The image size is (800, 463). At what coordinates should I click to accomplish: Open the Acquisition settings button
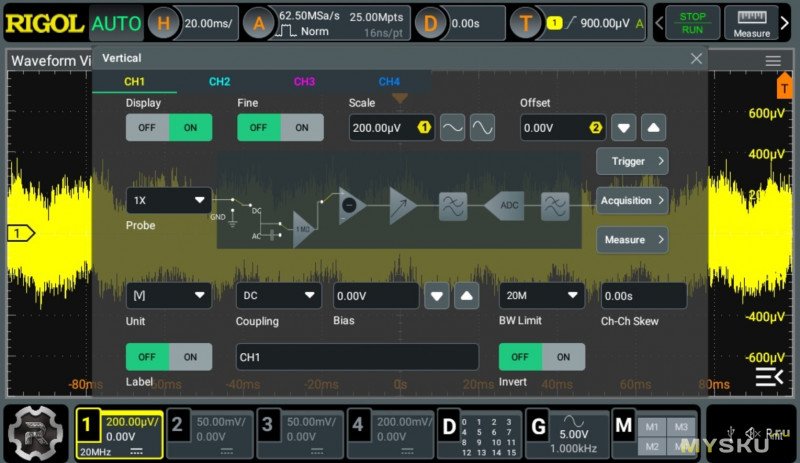632,200
